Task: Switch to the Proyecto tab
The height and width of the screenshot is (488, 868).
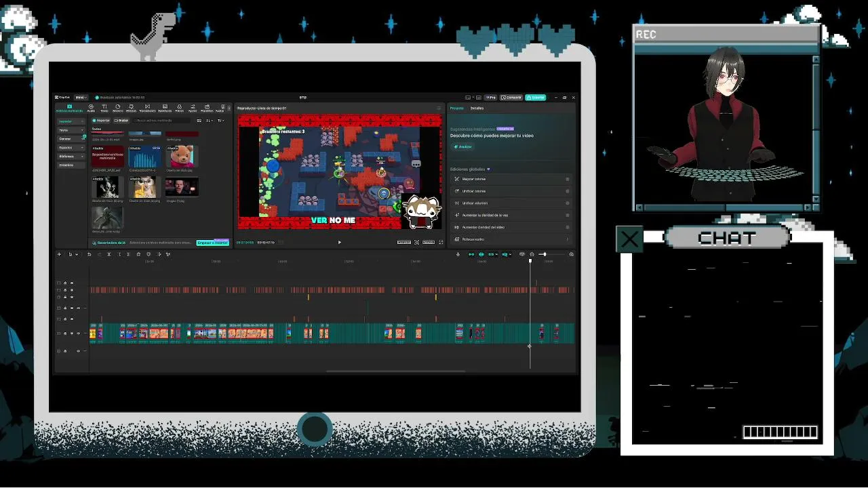Action: coord(456,108)
